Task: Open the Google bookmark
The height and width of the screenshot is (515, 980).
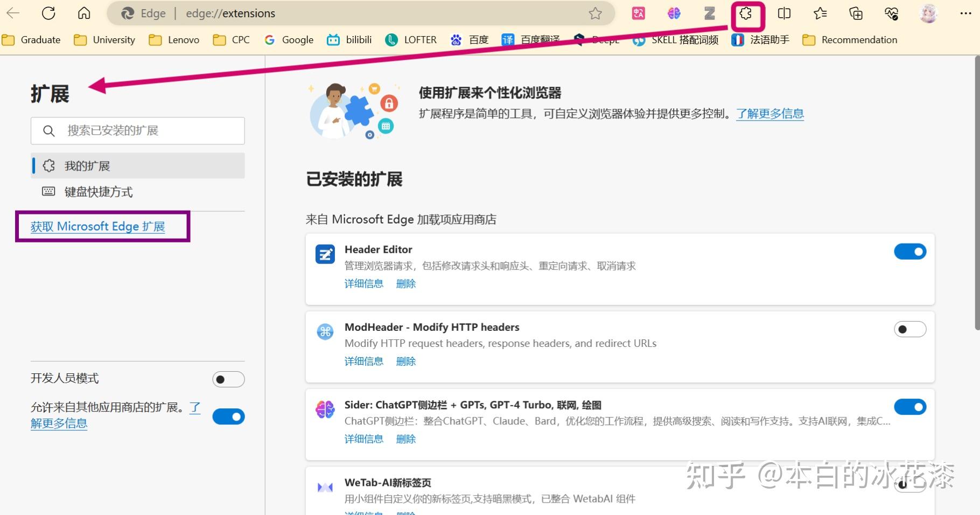Action: [x=289, y=40]
